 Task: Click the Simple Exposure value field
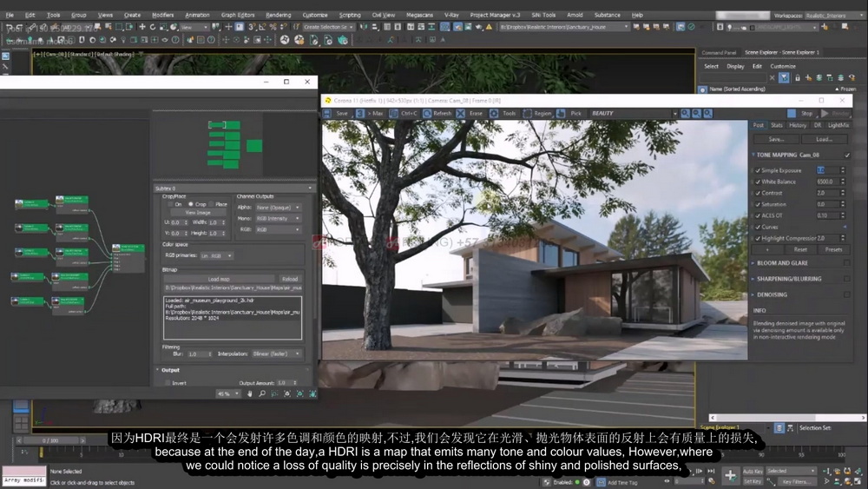(827, 170)
